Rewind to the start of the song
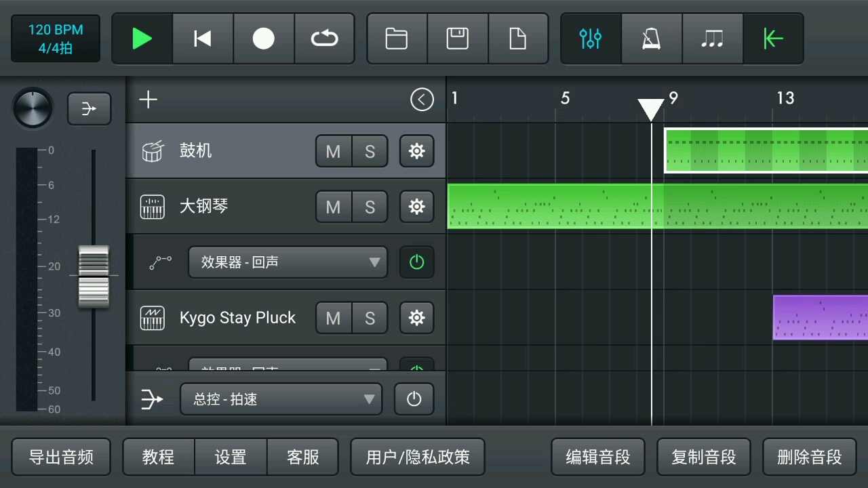This screenshot has height=488, width=868. (203, 39)
